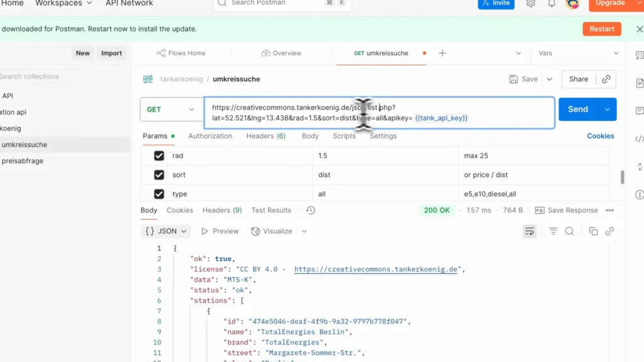
Task: Open the GET method dropdown
Action: (x=170, y=109)
